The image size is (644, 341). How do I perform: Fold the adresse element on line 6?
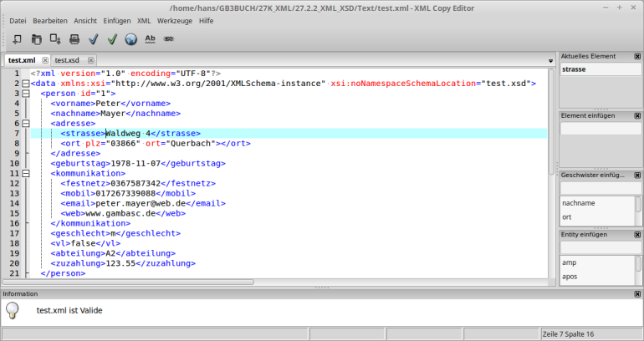tap(25, 123)
